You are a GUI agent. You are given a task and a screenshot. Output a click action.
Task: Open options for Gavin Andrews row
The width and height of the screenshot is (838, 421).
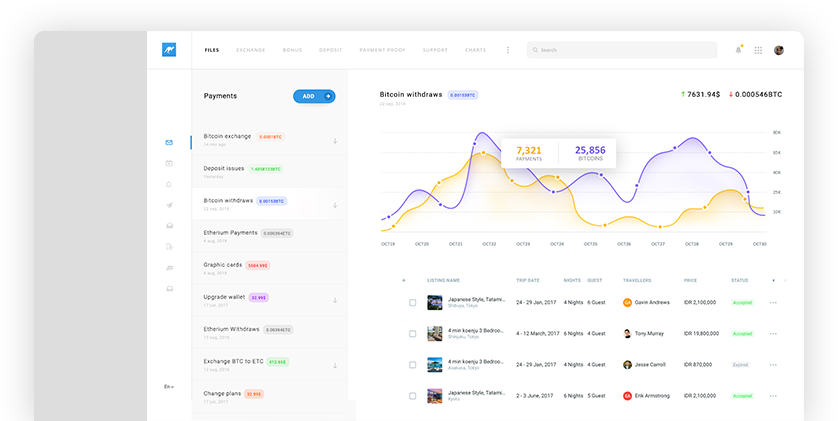pyautogui.click(x=773, y=302)
